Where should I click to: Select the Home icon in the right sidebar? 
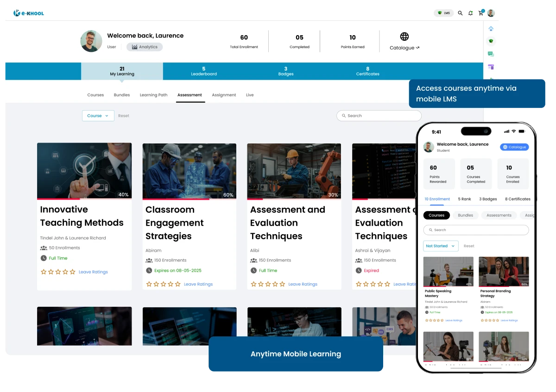491,28
